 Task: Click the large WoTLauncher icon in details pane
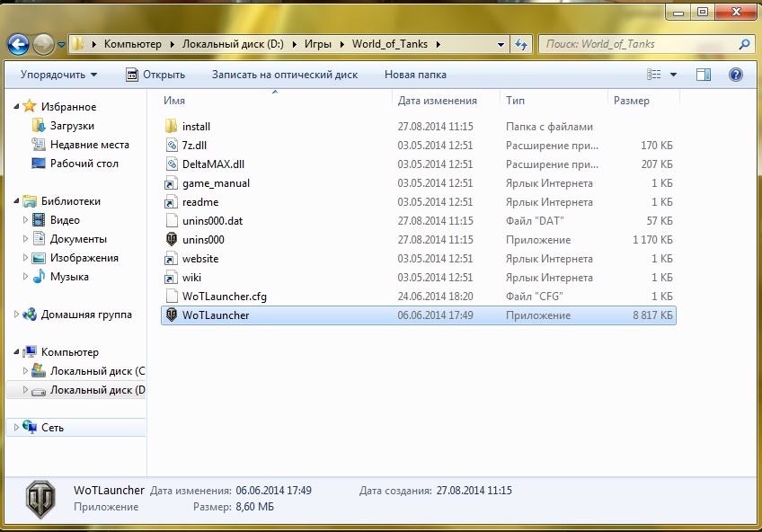click(x=40, y=499)
